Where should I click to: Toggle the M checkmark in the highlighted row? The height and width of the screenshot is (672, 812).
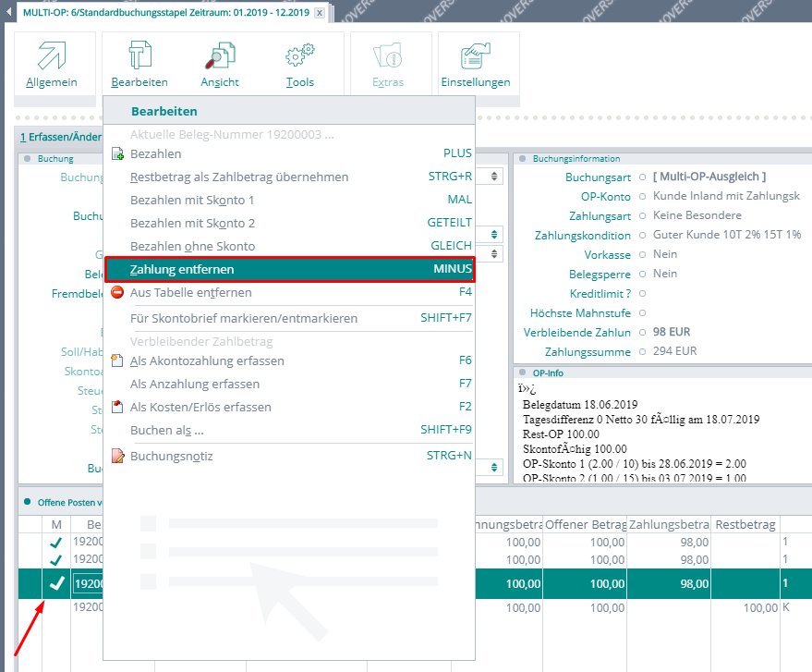tap(56, 583)
